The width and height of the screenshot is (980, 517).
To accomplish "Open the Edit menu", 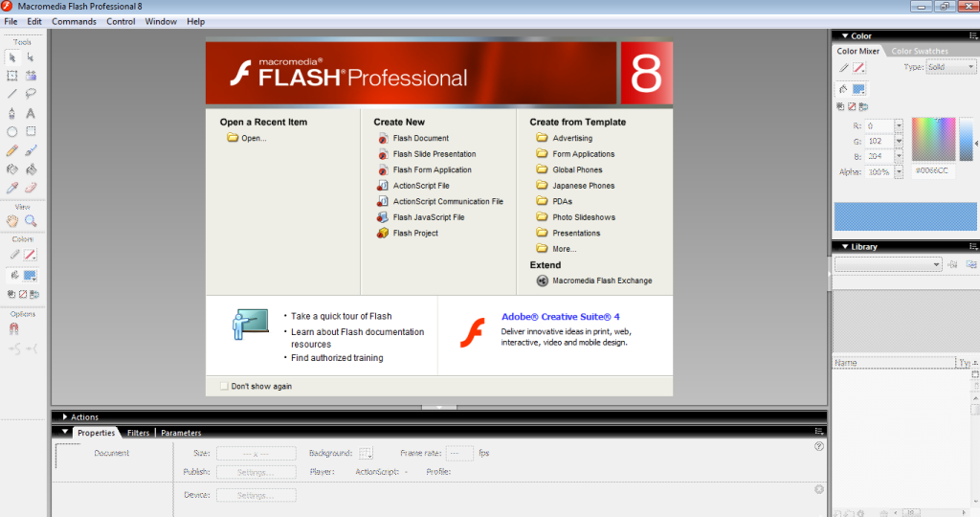I will [x=34, y=21].
